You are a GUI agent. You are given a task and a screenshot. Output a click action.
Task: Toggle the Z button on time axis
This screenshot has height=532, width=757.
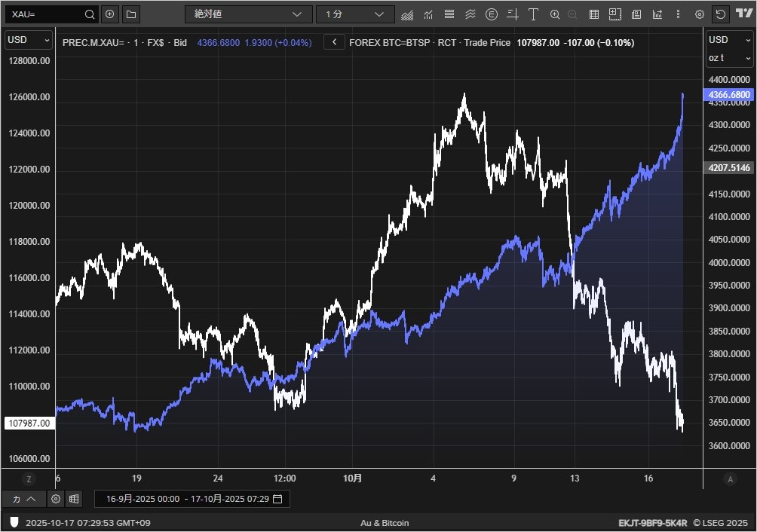click(x=29, y=479)
